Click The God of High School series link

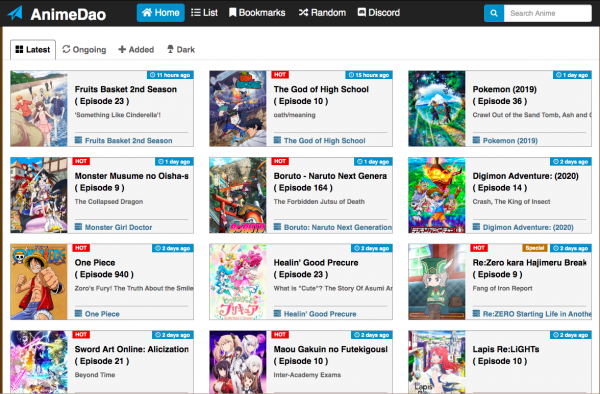point(324,141)
